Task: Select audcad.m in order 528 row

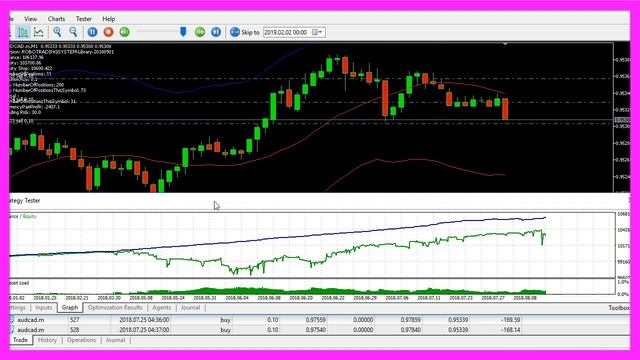Action: tap(31, 330)
